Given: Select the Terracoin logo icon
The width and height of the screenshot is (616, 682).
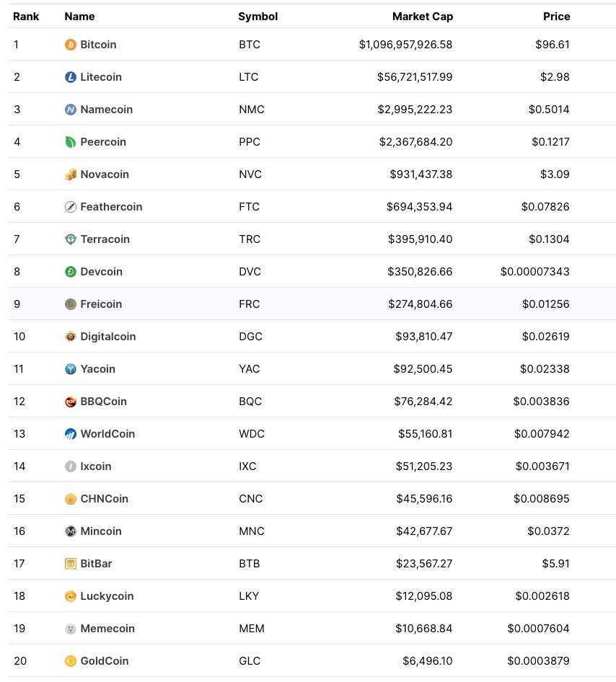Looking at the screenshot, I should [x=70, y=239].
